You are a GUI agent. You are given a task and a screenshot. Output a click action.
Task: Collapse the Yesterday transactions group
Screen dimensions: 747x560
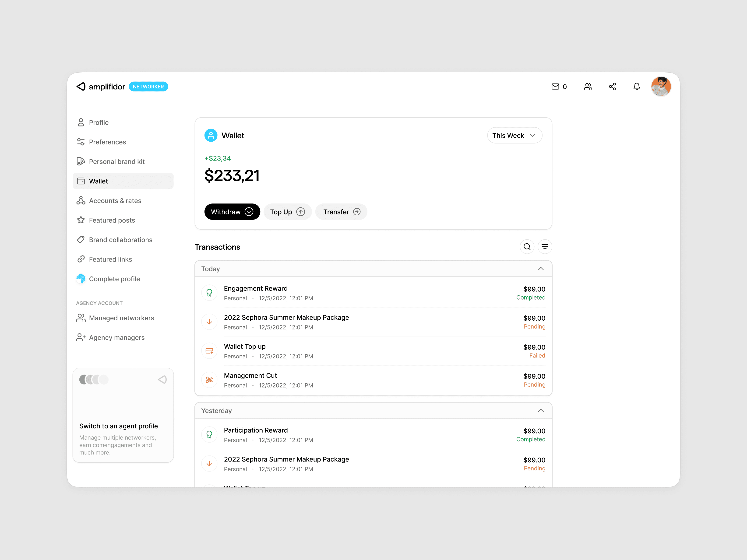pyautogui.click(x=541, y=410)
